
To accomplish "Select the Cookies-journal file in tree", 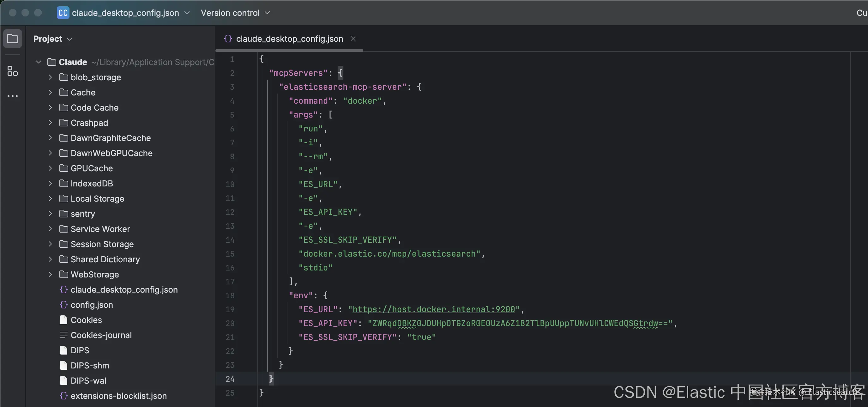I will [x=101, y=335].
